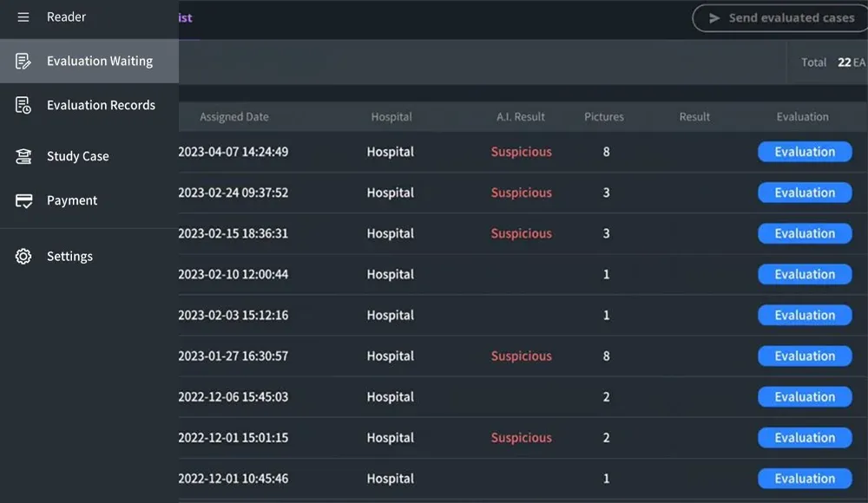Click the Settings gear icon
Viewport: 868px width, 503px height.
(23, 257)
